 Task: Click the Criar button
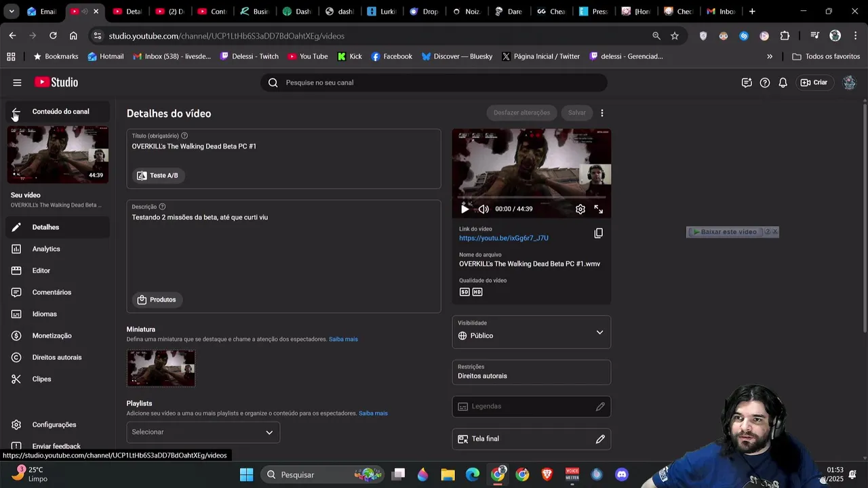pyautogui.click(x=814, y=83)
